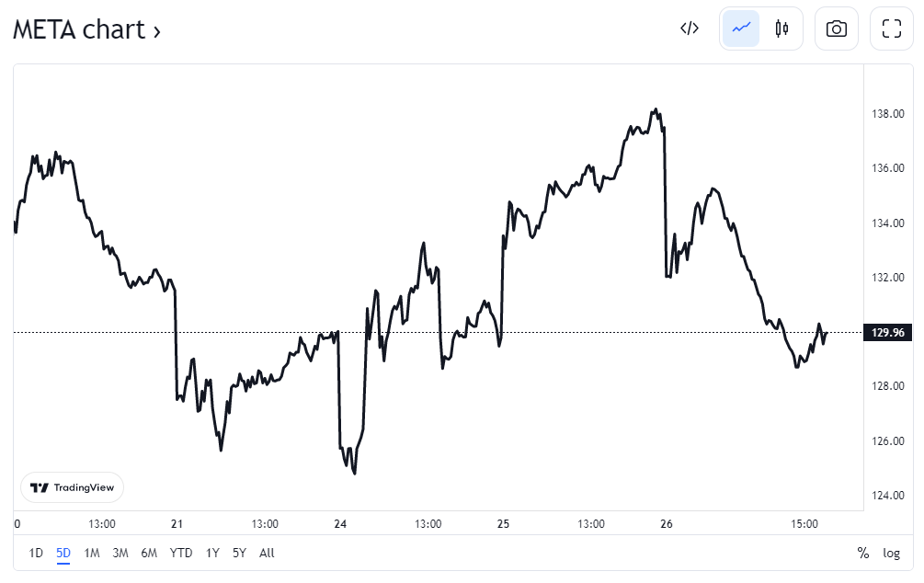Viewport: 924px width, 583px height.
Task: Click the TradingView logo badge
Action: pyautogui.click(x=73, y=487)
